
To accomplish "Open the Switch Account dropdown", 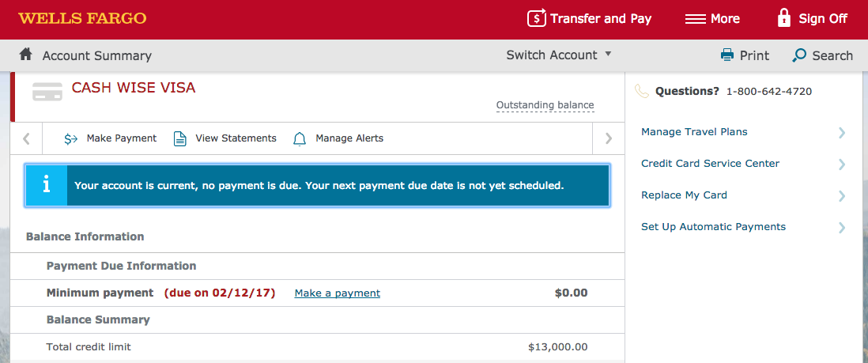I will [559, 55].
